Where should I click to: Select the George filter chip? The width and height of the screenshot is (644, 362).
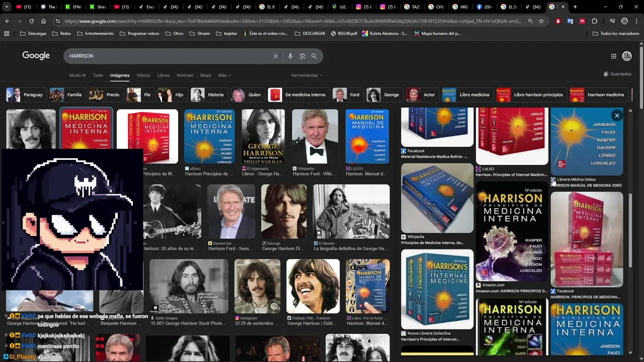[384, 95]
